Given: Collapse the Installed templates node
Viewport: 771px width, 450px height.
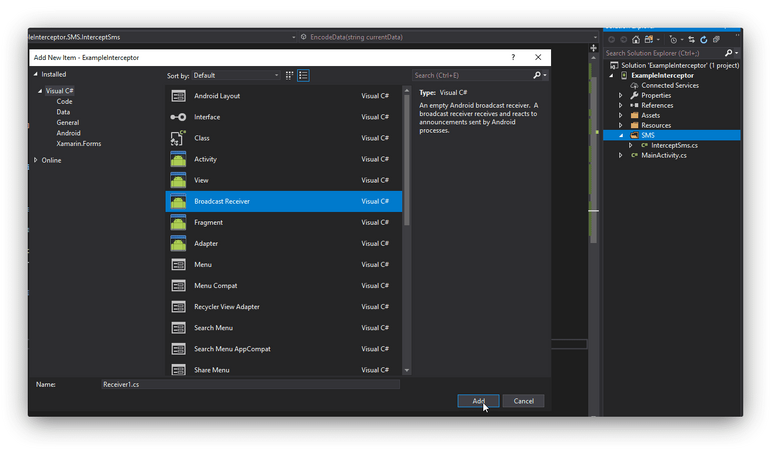Looking at the screenshot, I should coord(35,74).
